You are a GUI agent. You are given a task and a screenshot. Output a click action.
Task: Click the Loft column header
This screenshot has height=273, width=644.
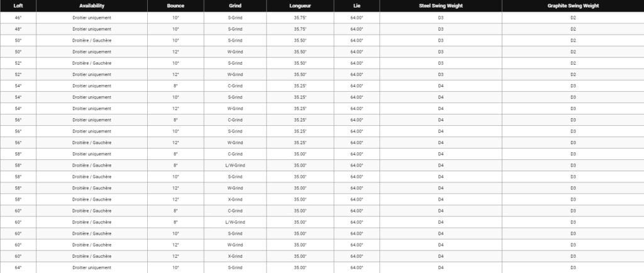pos(18,6)
